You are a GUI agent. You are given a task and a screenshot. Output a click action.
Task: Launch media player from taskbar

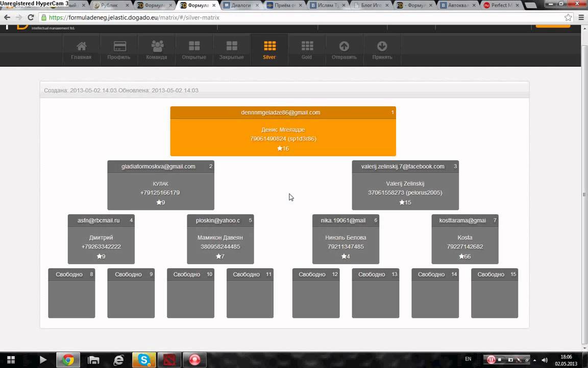(x=43, y=360)
